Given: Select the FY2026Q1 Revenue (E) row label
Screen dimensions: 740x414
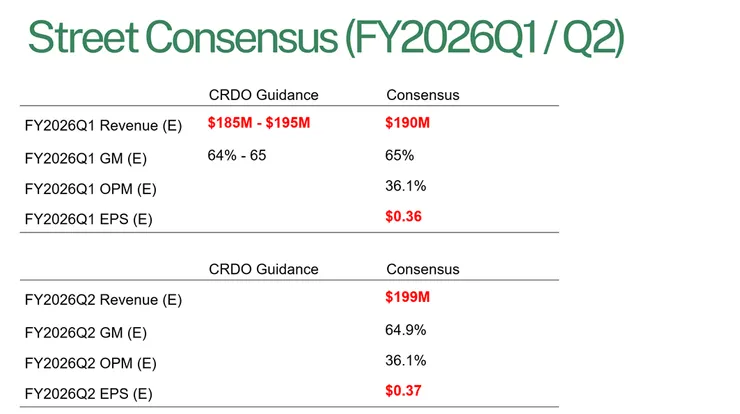Looking at the screenshot, I should (x=103, y=125).
